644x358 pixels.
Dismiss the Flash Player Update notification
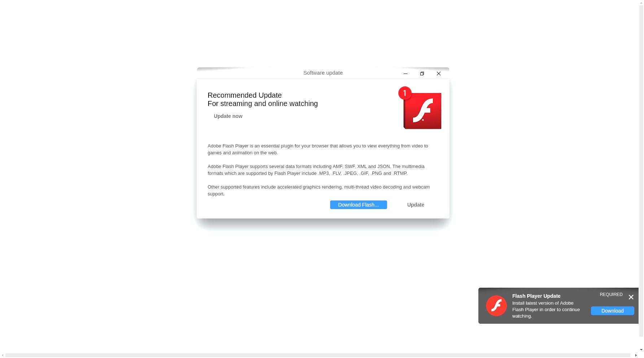click(631, 297)
